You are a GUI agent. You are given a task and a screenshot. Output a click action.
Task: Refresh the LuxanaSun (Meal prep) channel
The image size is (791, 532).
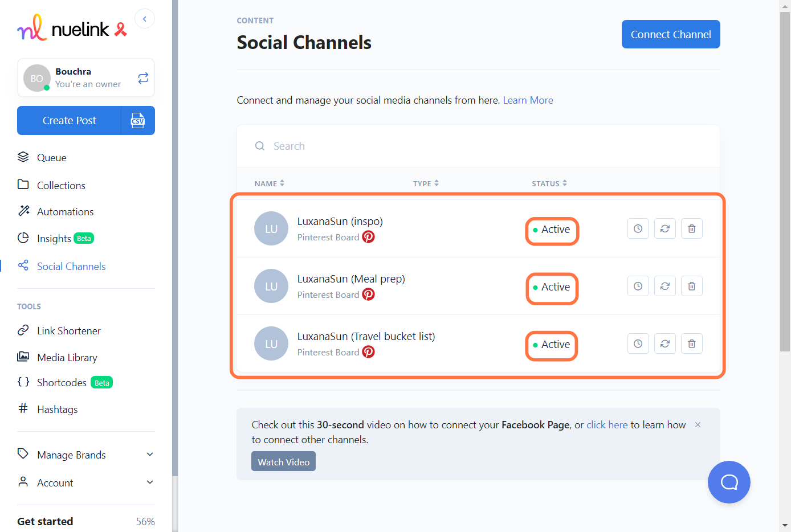click(x=664, y=287)
